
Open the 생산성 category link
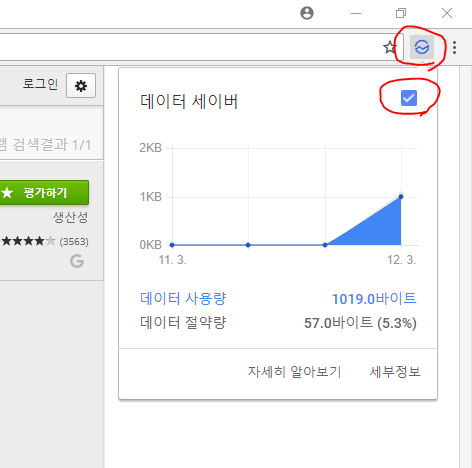click(x=70, y=217)
